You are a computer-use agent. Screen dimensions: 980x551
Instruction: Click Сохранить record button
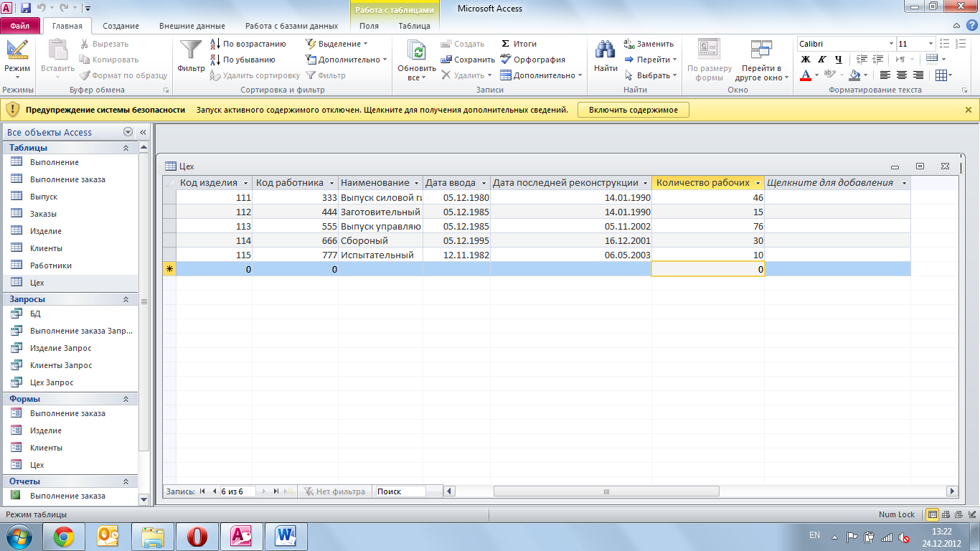tap(468, 60)
